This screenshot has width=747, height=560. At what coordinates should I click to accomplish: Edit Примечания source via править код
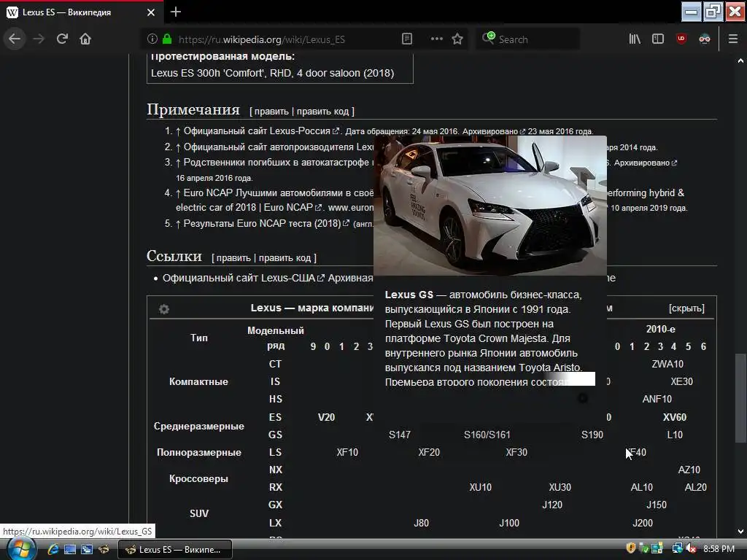click(x=323, y=112)
